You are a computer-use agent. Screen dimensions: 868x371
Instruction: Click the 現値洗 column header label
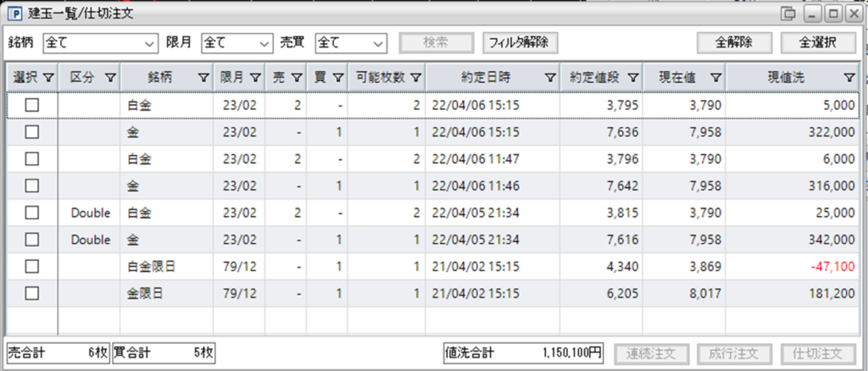point(786,79)
